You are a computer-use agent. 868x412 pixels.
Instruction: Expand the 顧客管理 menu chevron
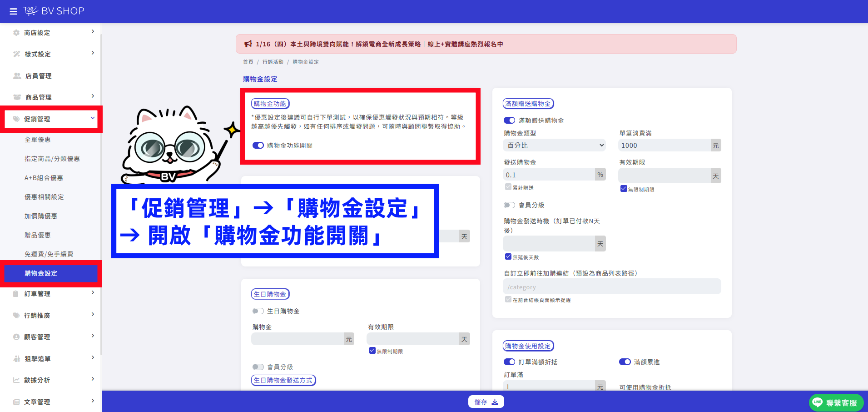point(93,336)
